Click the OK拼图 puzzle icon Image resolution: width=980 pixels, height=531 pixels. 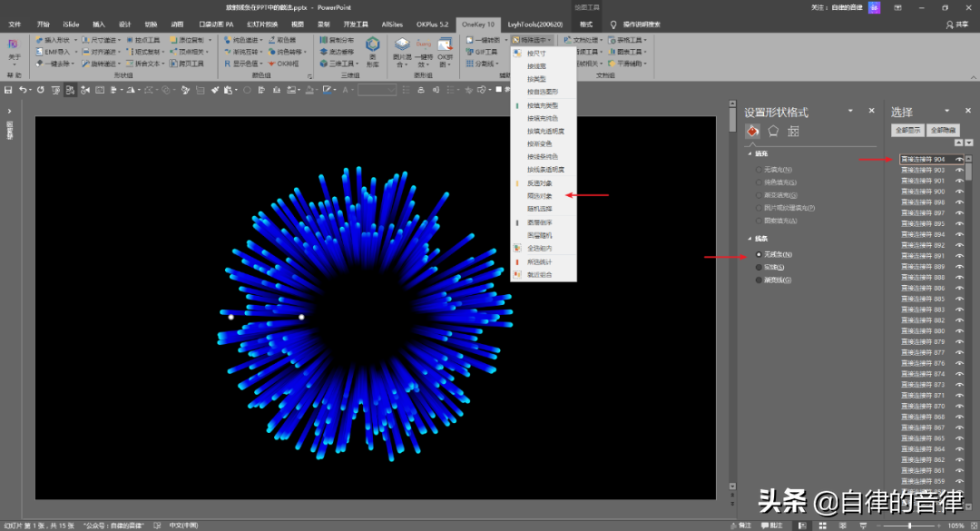(445, 52)
